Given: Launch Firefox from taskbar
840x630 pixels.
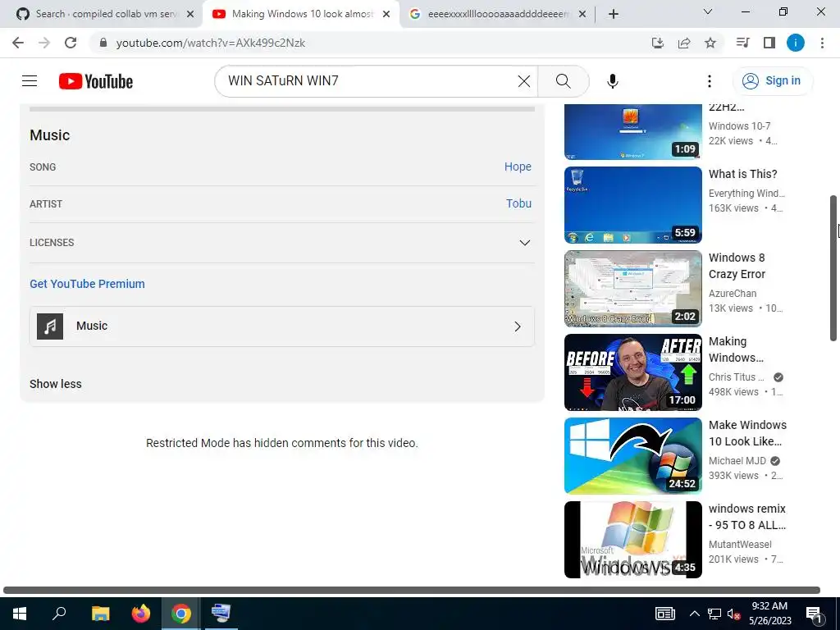Looking at the screenshot, I should pos(141,614).
